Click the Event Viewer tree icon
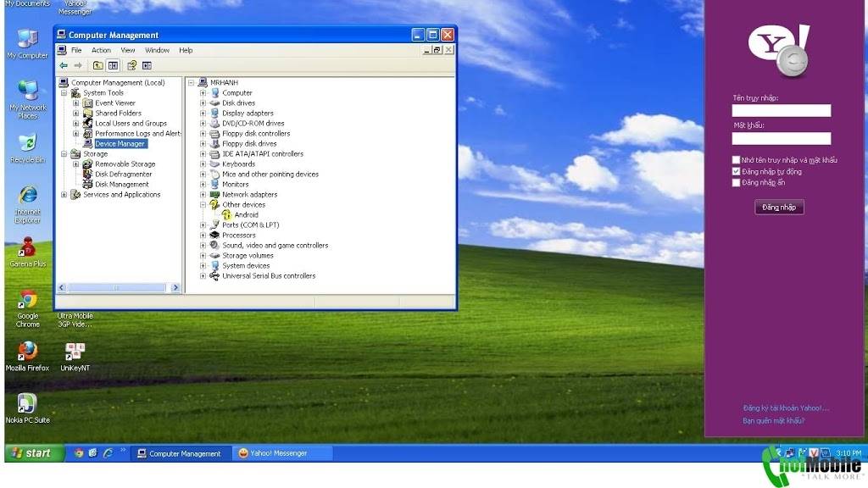 [87, 103]
